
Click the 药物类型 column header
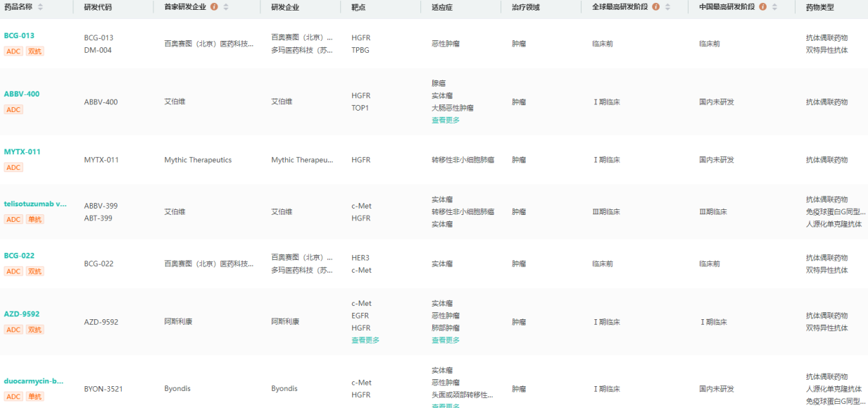click(x=820, y=7)
